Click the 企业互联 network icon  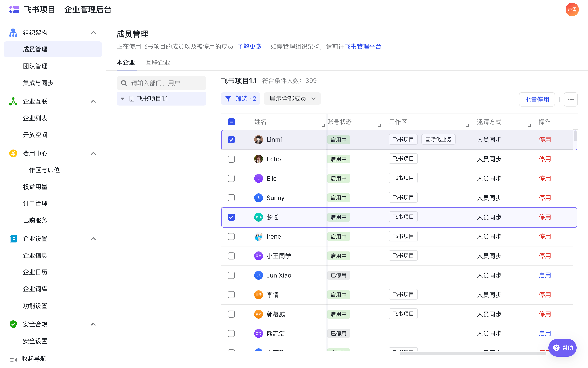click(13, 101)
